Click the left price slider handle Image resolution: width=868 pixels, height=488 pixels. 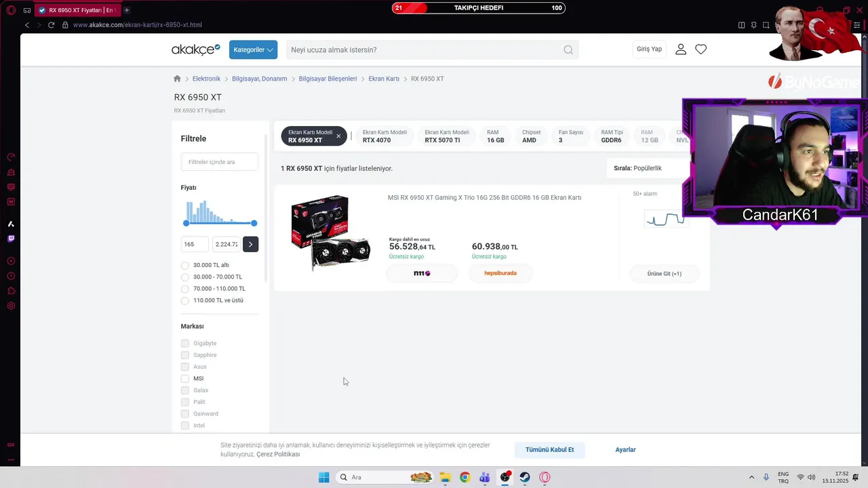(x=186, y=223)
